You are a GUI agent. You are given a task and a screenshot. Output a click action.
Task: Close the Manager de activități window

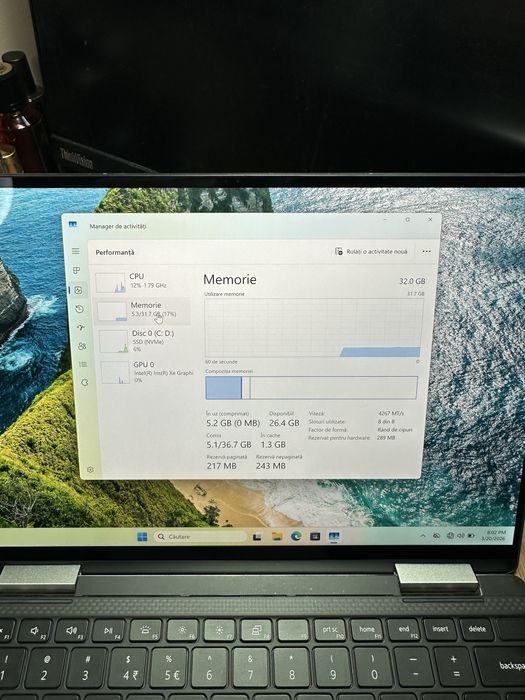(x=430, y=220)
